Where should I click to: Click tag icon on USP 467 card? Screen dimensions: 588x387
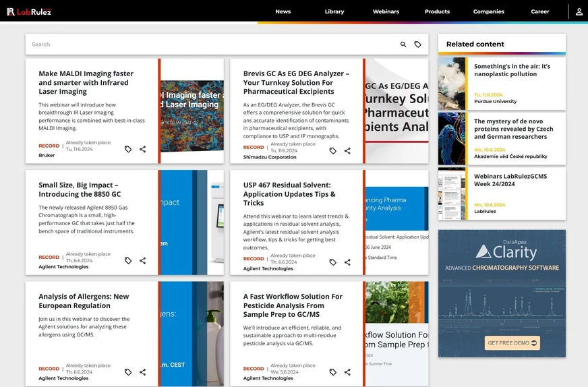tap(333, 262)
